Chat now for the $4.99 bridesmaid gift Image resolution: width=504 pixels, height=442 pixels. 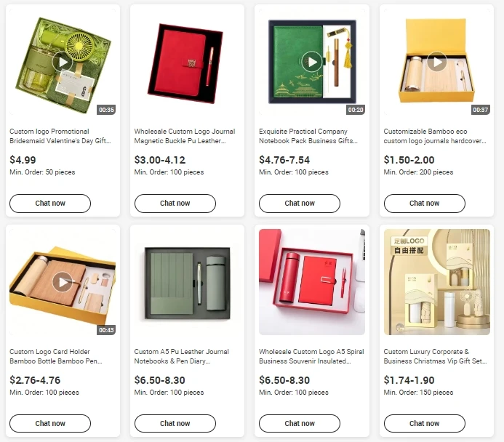[x=50, y=204]
